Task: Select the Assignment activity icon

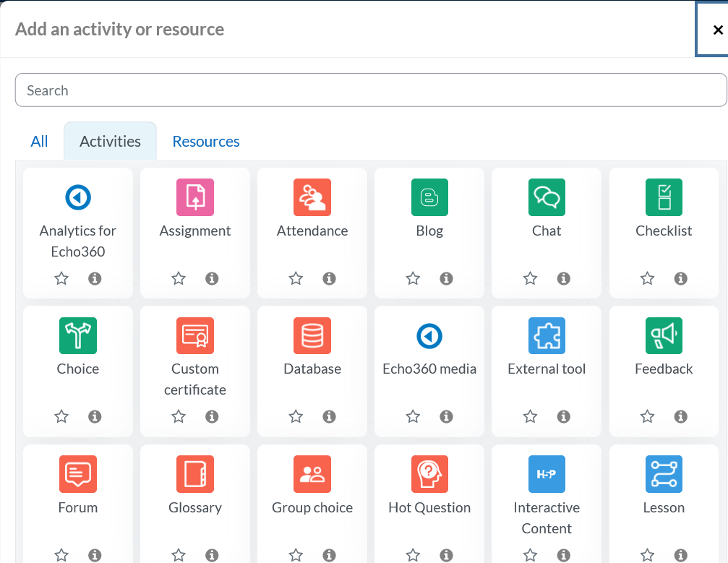Action: tap(195, 197)
